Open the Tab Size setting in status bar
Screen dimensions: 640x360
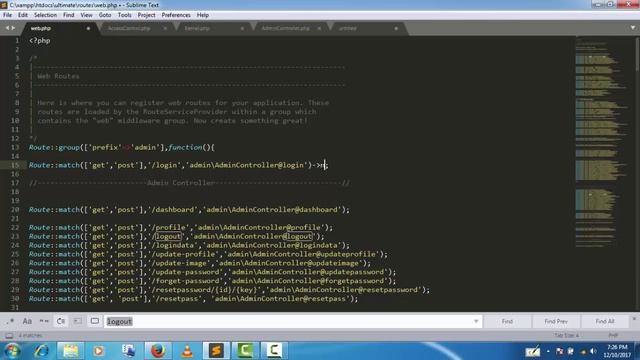coord(566,336)
